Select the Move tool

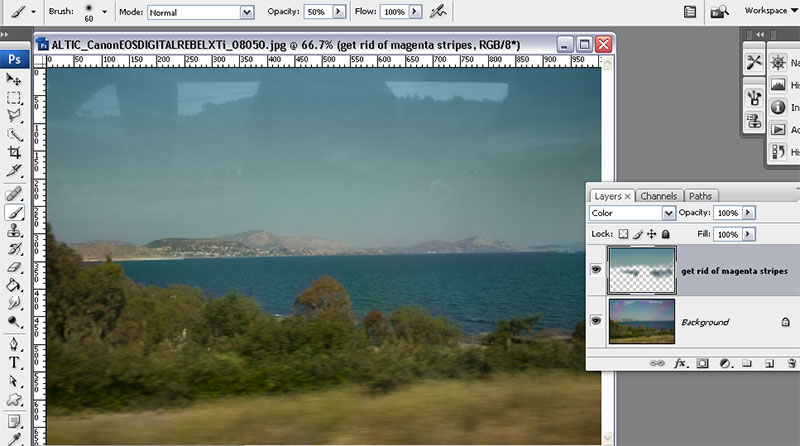coord(14,79)
